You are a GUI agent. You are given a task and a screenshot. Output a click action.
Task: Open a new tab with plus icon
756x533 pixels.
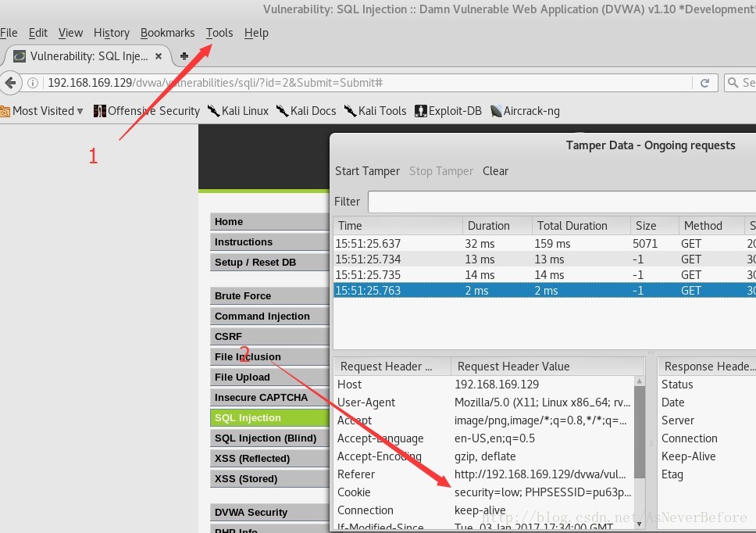pyautogui.click(x=184, y=56)
